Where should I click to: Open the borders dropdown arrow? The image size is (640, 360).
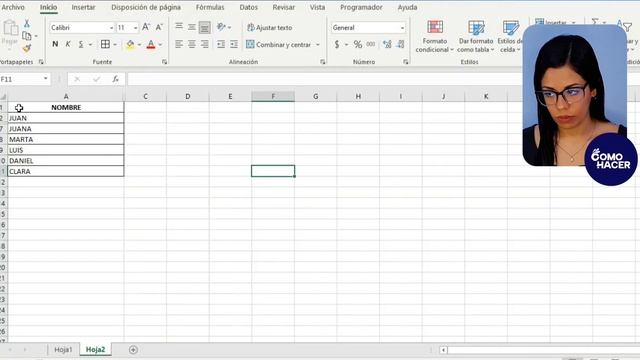pos(115,44)
